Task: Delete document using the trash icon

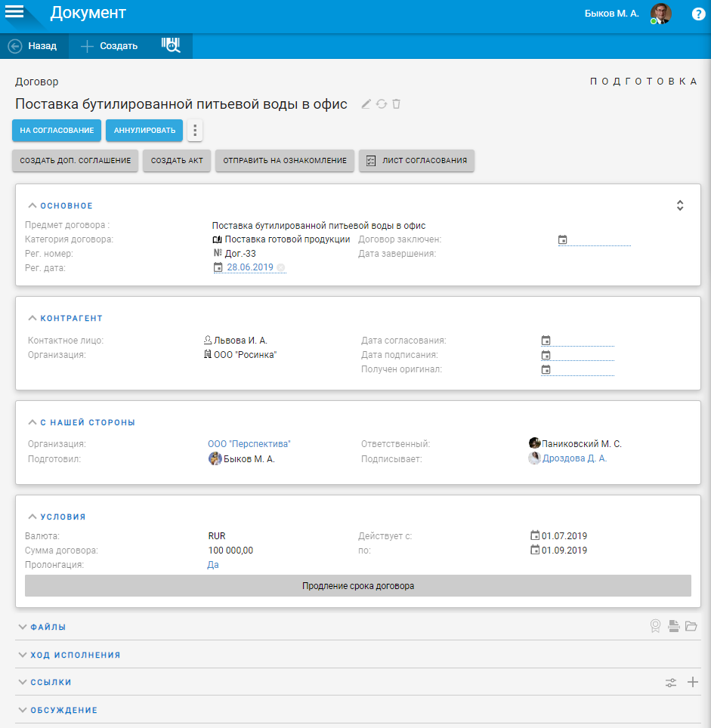Action: point(396,104)
